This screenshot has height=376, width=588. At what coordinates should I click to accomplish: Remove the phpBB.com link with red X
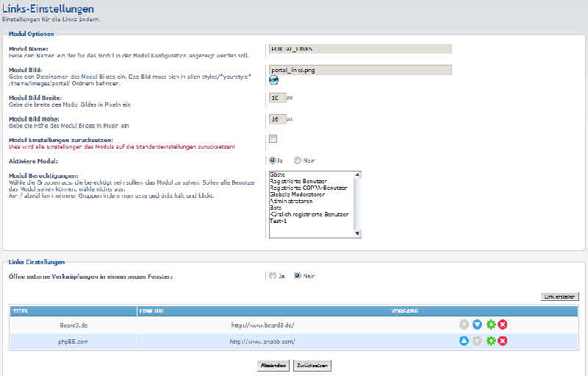(503, 341)
